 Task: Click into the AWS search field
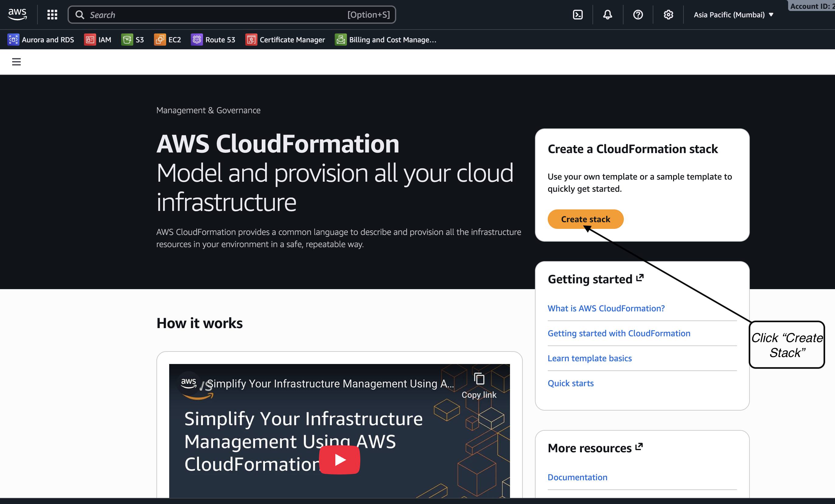coord(217,15)
